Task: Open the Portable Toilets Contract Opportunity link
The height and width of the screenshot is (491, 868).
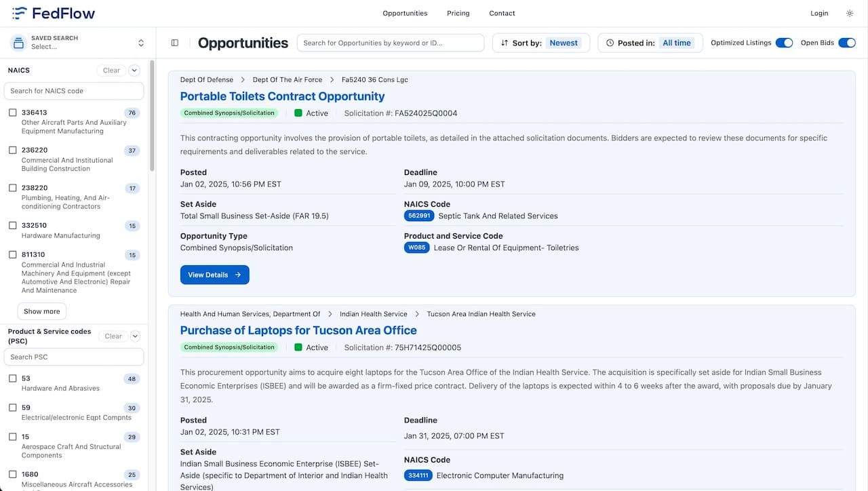Action: tap(283, 96)
